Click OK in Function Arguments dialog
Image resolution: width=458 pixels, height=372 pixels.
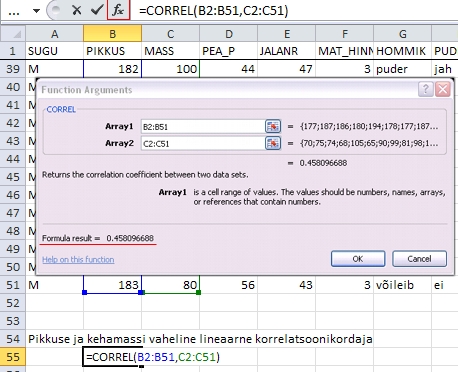coord(358,259)
